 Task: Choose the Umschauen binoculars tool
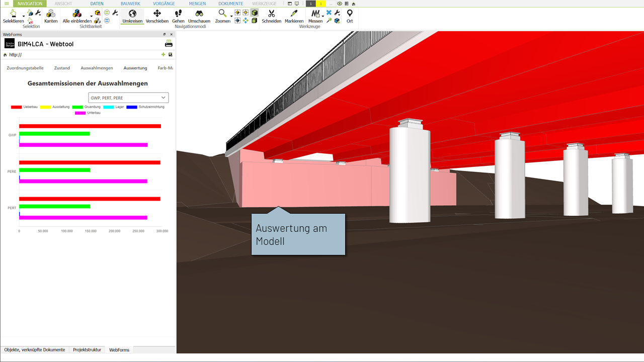[x=199, y=16]
